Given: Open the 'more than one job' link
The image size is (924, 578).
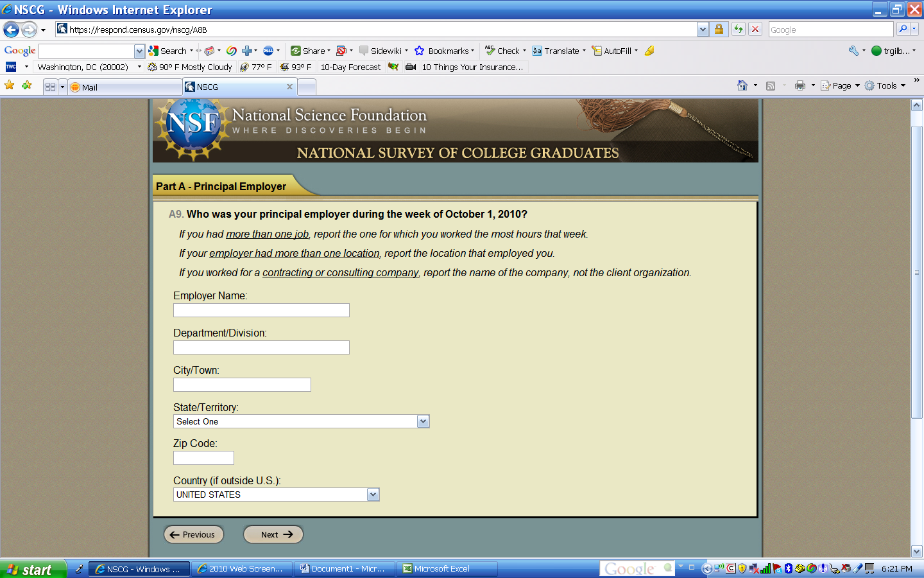Looking at the screenshot, I should [267, 234].
